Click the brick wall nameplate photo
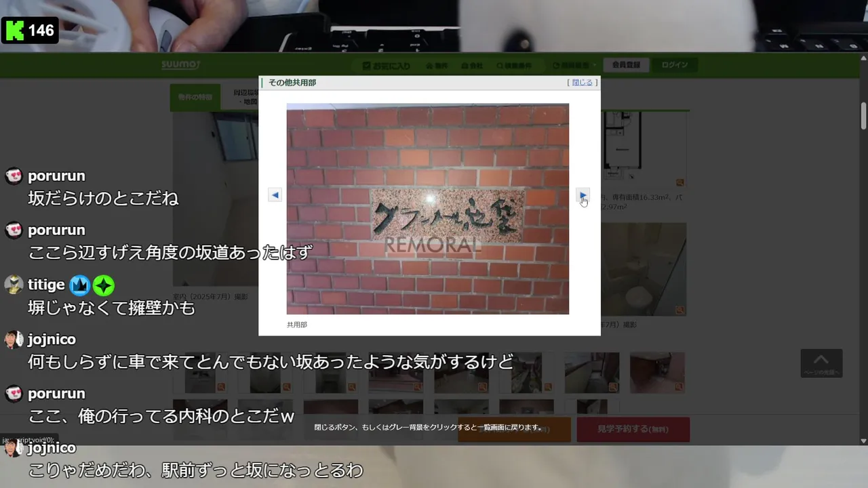Image resolution: width=868 pixels, height=488 pixels. 428,209
